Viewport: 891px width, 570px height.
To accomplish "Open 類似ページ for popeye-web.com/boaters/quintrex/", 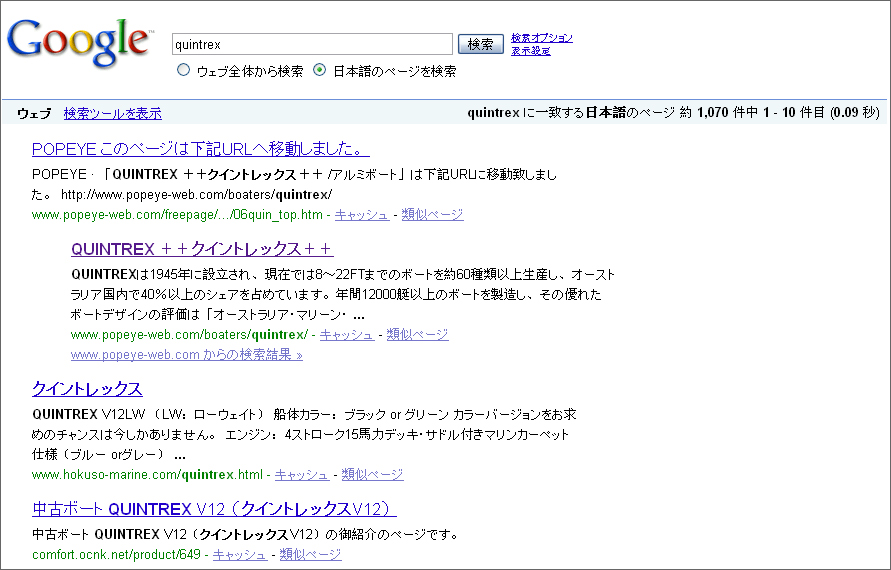I will [x=417, y=334].
